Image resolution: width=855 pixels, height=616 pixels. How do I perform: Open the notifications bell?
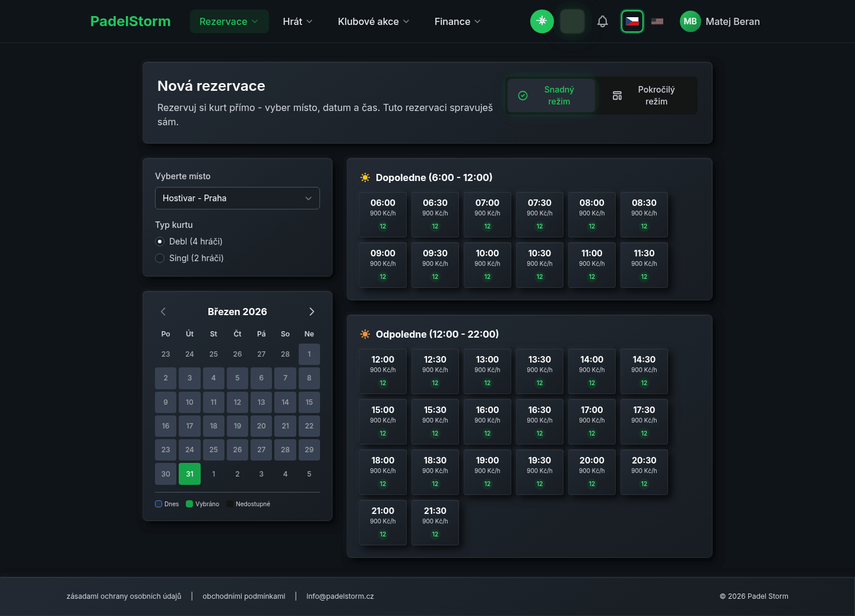[603, 21]
